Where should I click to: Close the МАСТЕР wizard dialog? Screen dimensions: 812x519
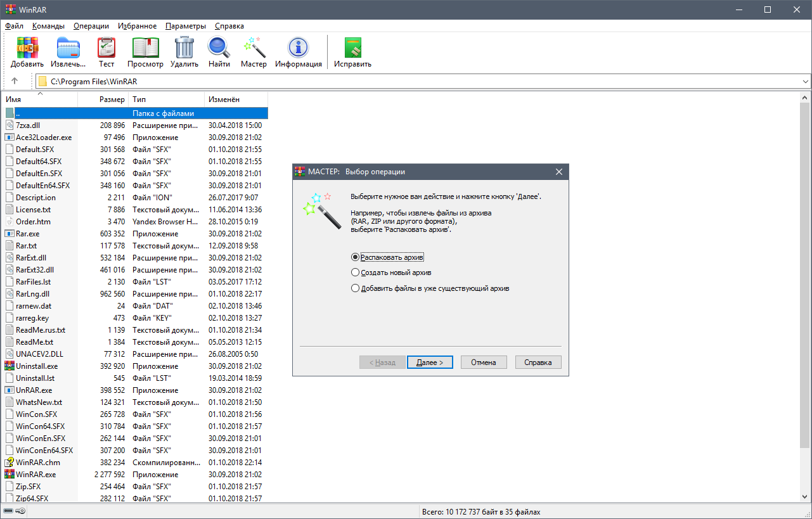point(558,172)
